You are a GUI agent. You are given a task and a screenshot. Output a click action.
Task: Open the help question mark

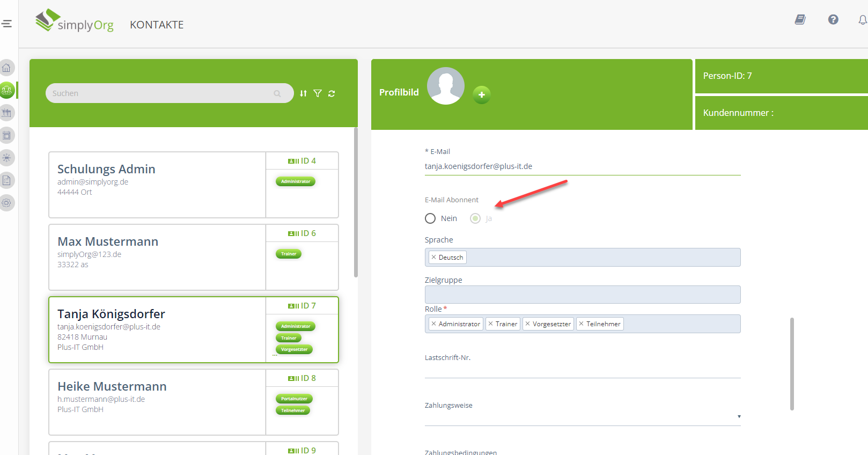click(x=833, y=20)
